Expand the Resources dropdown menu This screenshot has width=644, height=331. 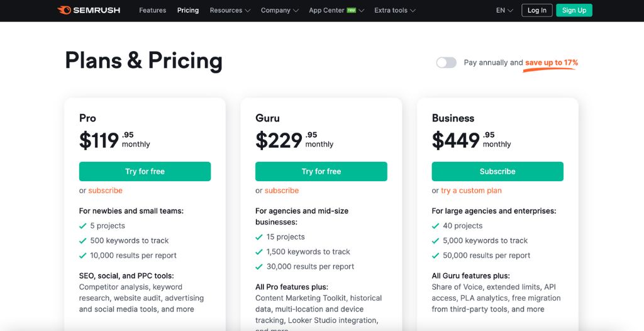(230, 11)
